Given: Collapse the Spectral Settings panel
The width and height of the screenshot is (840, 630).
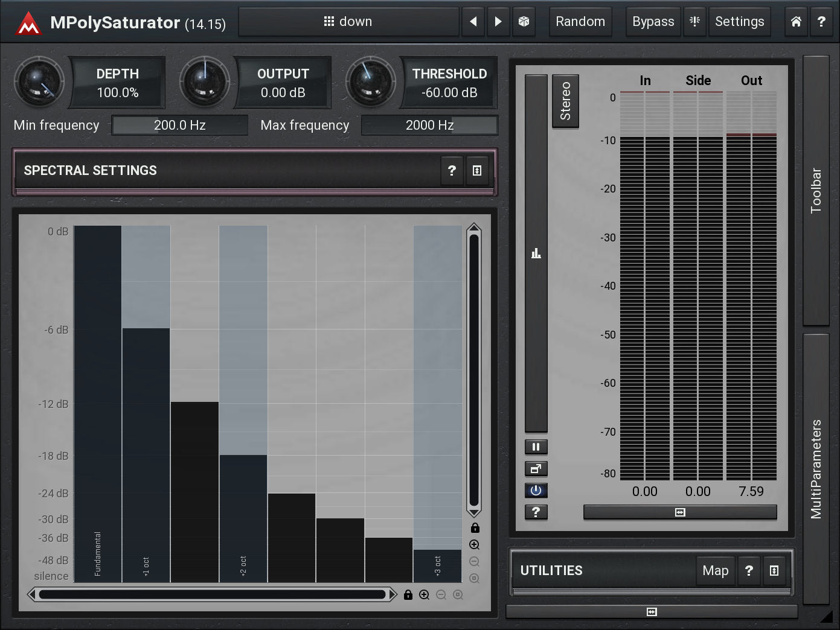Looking at the screenshot, I should point(477,171).
